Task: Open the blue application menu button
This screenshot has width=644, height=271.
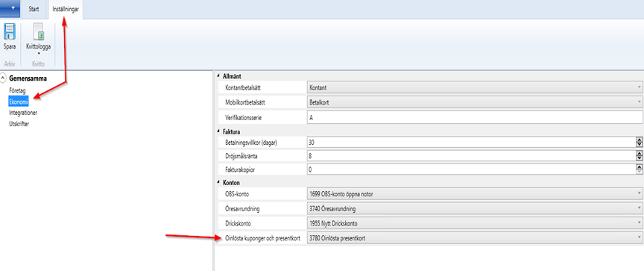Action: 10,9
